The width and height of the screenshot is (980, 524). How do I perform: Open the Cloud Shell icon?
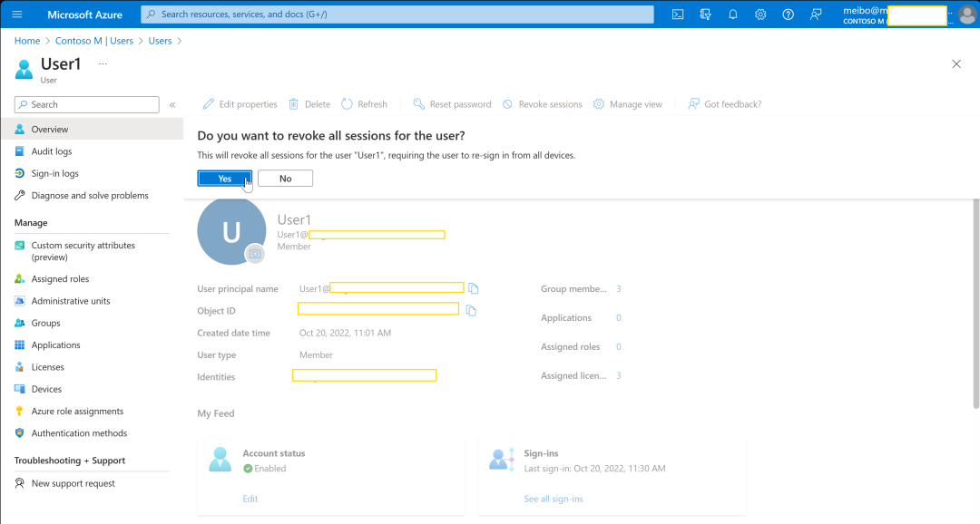[678, 15]
